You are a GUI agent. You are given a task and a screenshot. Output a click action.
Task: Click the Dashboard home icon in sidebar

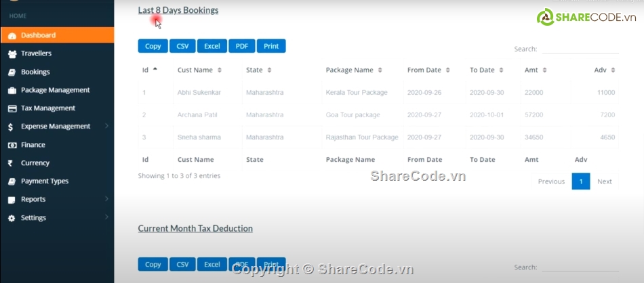(x=12, y=35)
